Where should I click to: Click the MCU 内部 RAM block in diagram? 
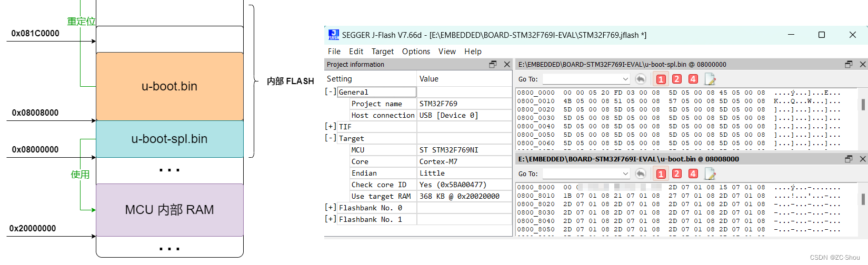coord(169,210)
